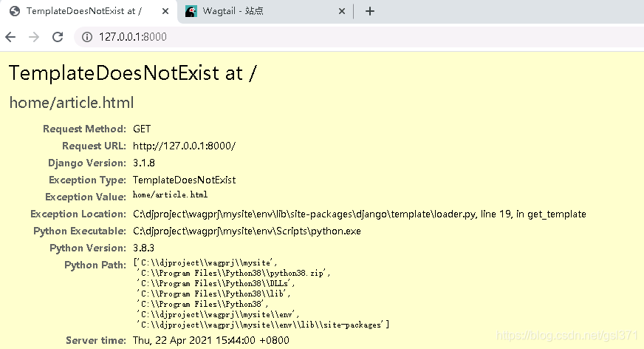This screenshot has height=349, width=644.
Task: Click the Python38\\DLLs path entry
Action: point(216,283)
